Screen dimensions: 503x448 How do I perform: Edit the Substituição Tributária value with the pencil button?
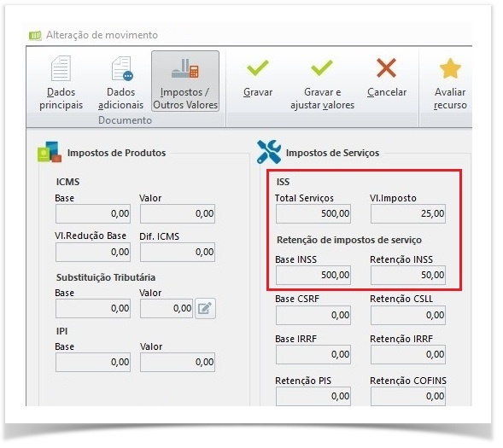pyautogui.click(x=205, y=309)
